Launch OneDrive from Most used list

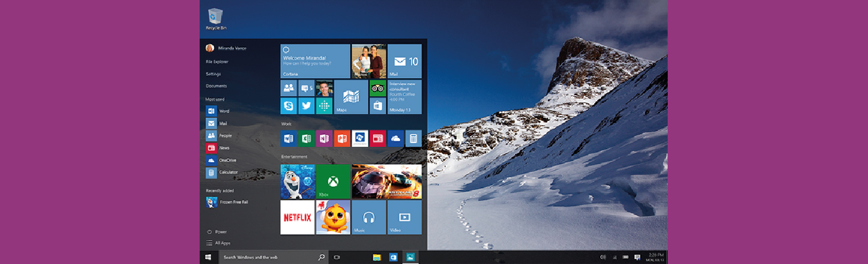coord(221,160)
